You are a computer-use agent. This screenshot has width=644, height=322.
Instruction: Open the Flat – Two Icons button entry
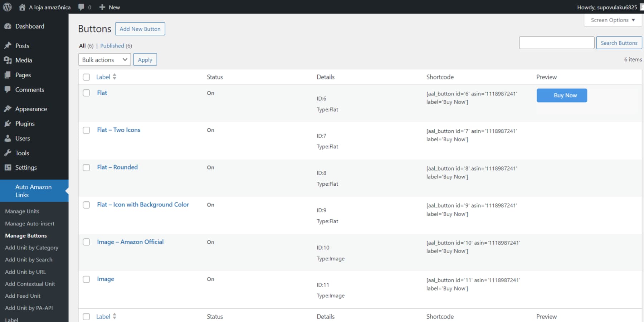[x=118, y=130]
